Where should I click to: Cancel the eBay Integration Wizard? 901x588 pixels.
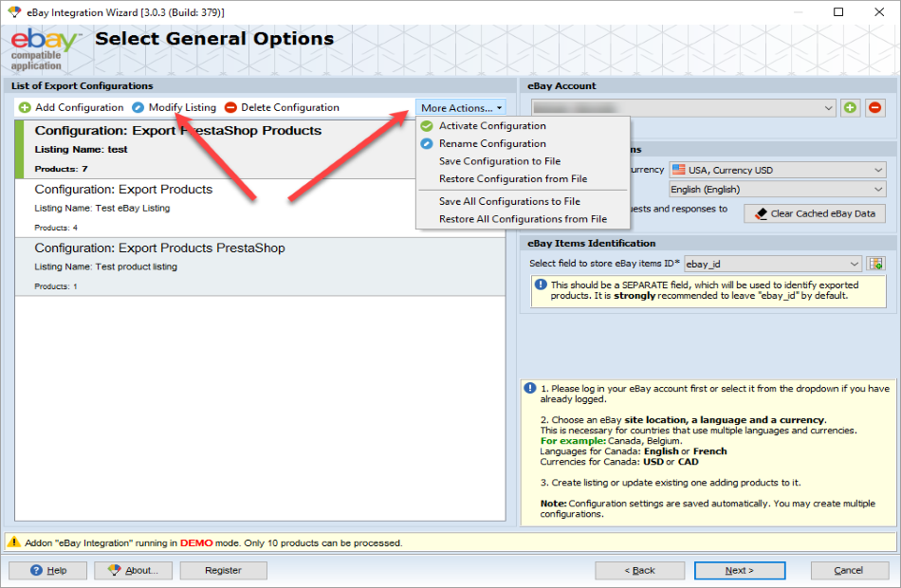tap(848, 570)
